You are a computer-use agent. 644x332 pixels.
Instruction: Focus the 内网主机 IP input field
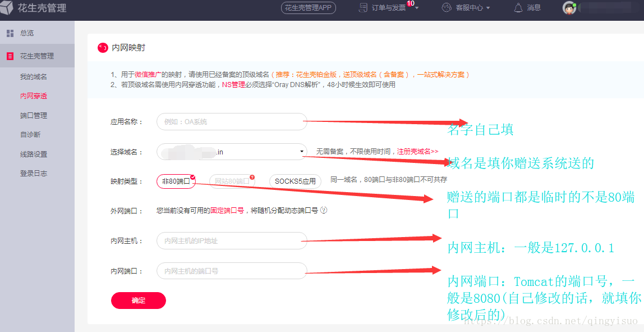coord(232,240)
